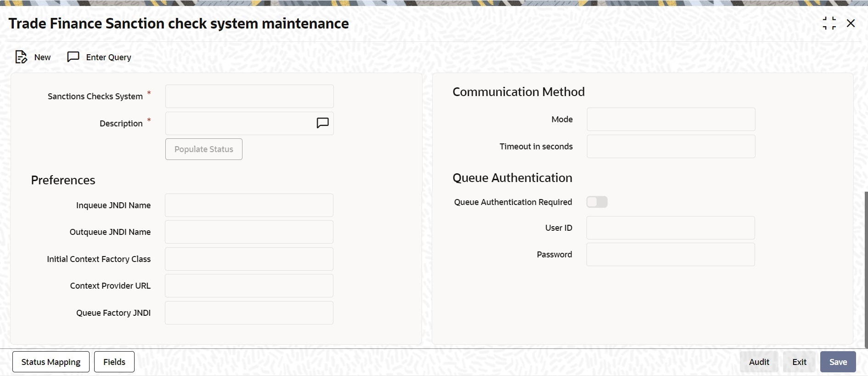The height and width of the screenshot is (376, 868).
Task: Select the Initial Context Factory Class field
Action: 249,259
